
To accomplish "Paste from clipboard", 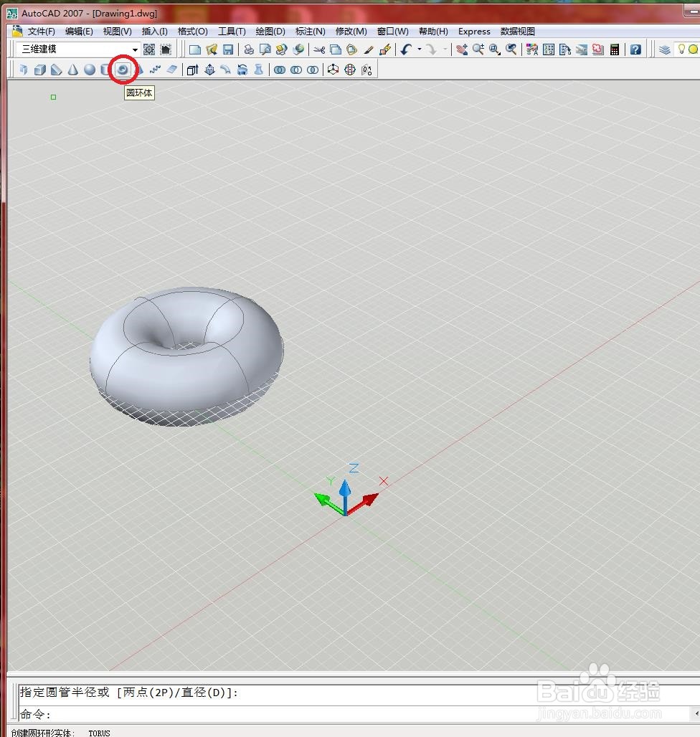I will [352, 49].
